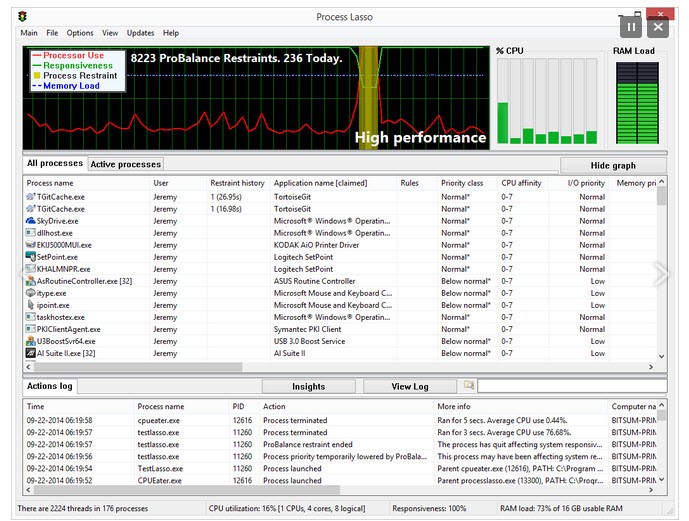The image size is (689, 521).
Task: Open the Options menu
Action: tap(80, 33)
